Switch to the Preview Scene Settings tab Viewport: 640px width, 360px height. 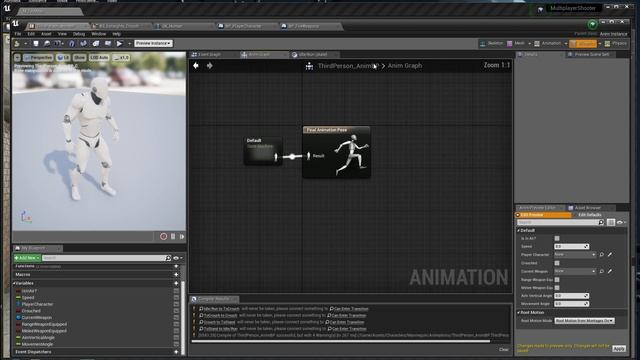[591, 54]
